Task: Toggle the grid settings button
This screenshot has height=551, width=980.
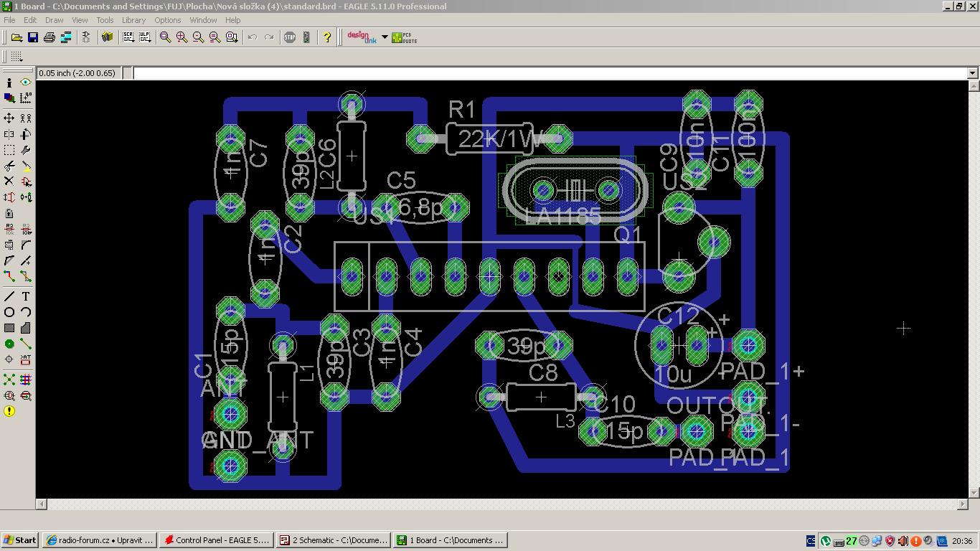Action: (16, 57)
